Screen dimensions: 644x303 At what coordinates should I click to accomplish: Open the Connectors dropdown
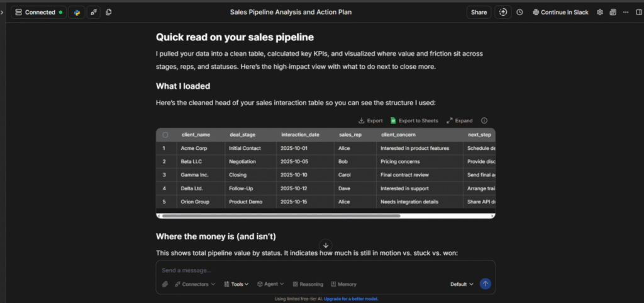click(195, 284)
